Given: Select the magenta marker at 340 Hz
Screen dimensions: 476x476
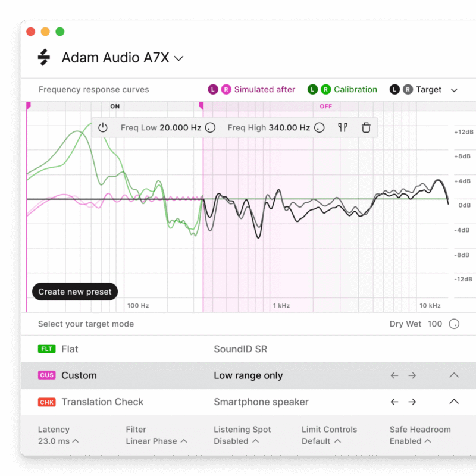Looking at the screenshot, I should click(201, 106).
